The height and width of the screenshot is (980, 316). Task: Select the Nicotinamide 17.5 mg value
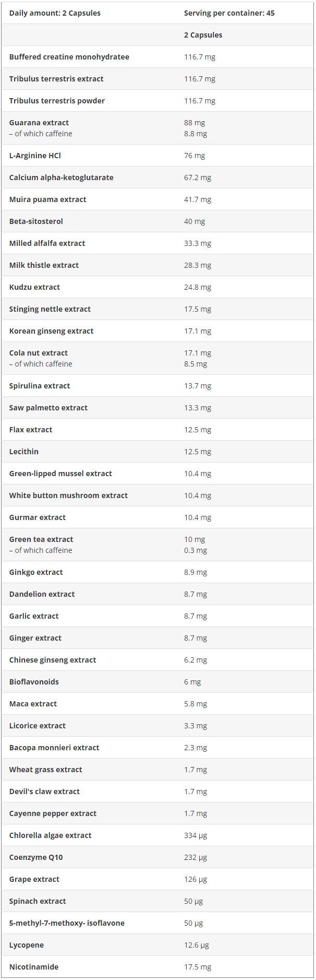pyautogui.click(x=198, y=967)
